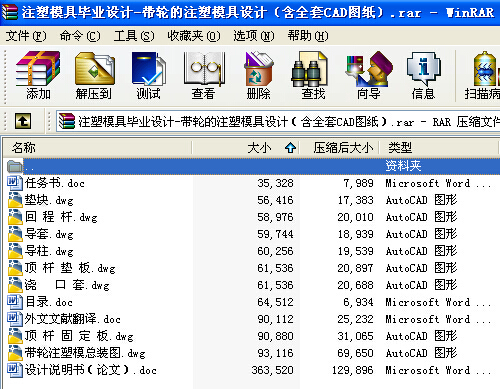Show archive 信息 (Info) icon

(x=423, y=69)
